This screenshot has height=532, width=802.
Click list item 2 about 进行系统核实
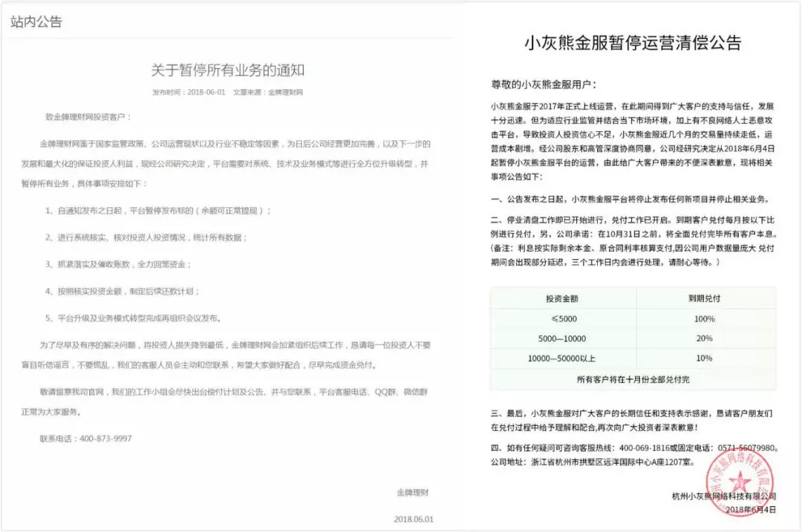pos(146,237)
